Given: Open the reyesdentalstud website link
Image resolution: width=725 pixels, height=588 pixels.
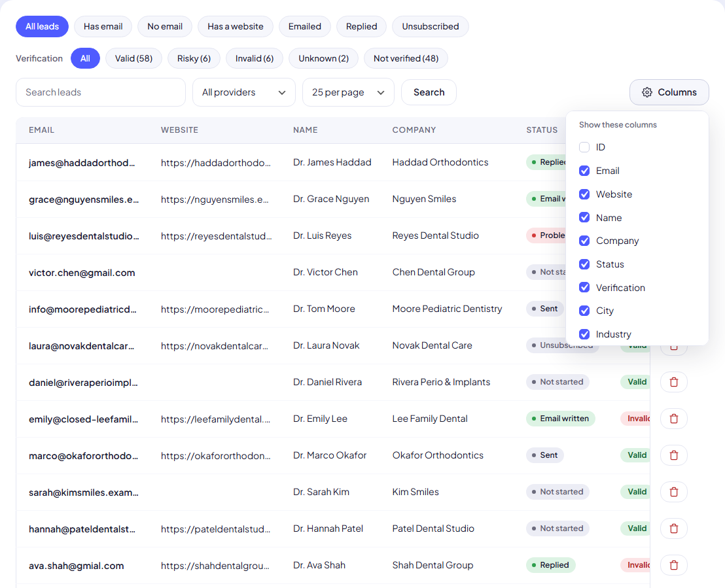Looking at the screenshot, I should click(217, 235).
